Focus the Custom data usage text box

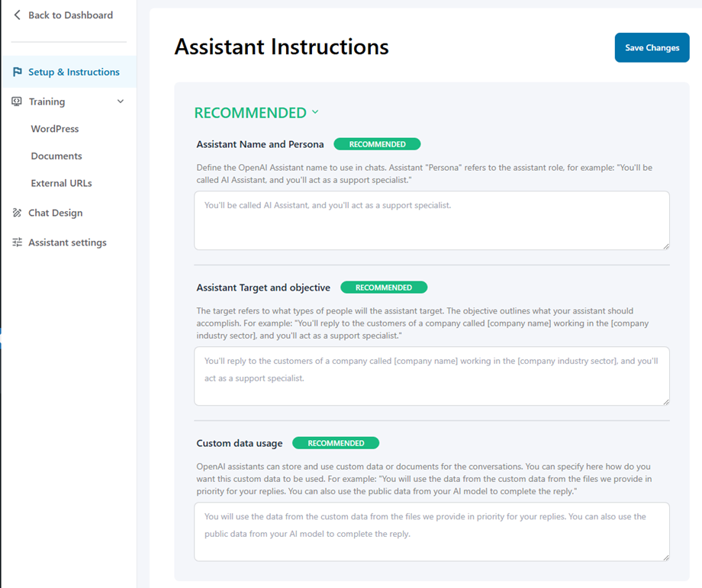(x=431, y=531)
